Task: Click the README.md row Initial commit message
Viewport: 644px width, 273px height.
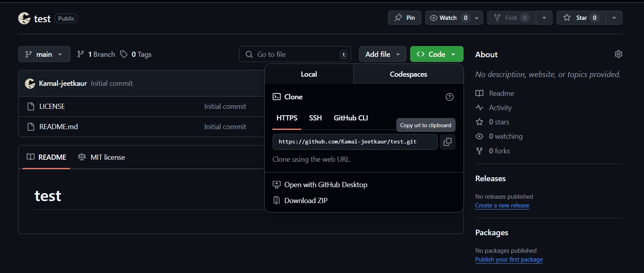Action: point(225,127)
